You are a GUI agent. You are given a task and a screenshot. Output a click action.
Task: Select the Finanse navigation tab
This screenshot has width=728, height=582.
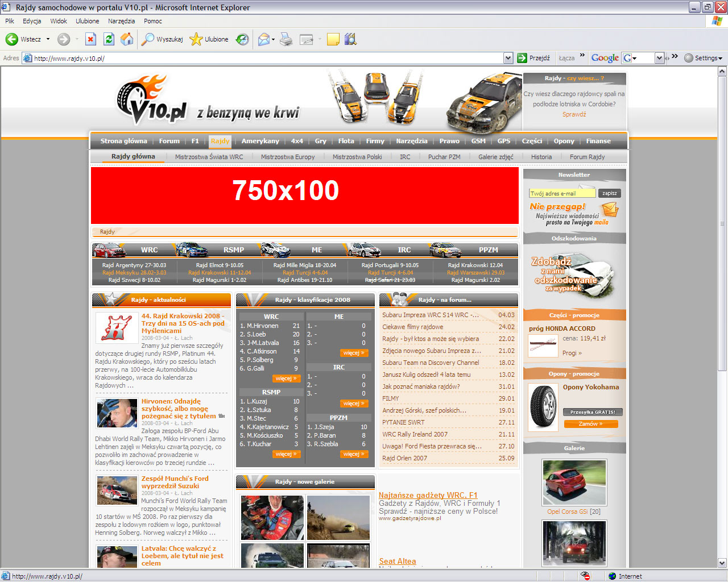(598, 141)
